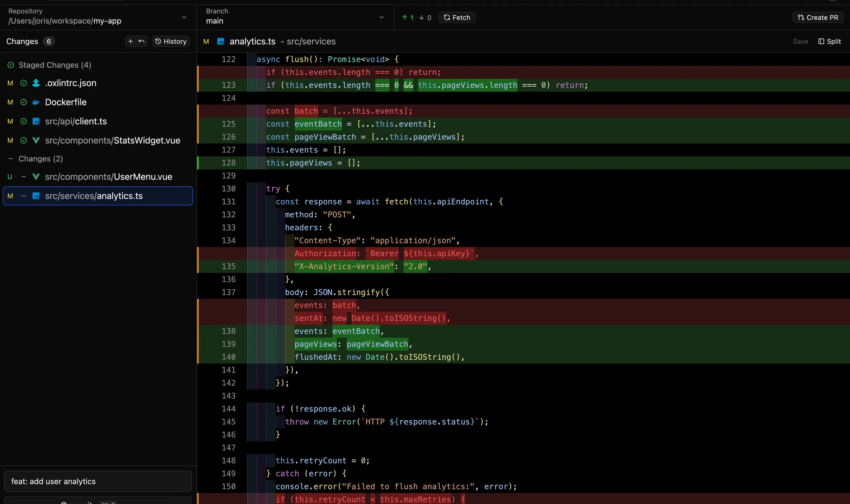Click the Changes (2) section header
The height and width of the screenshot is (504, 850).
41,159
